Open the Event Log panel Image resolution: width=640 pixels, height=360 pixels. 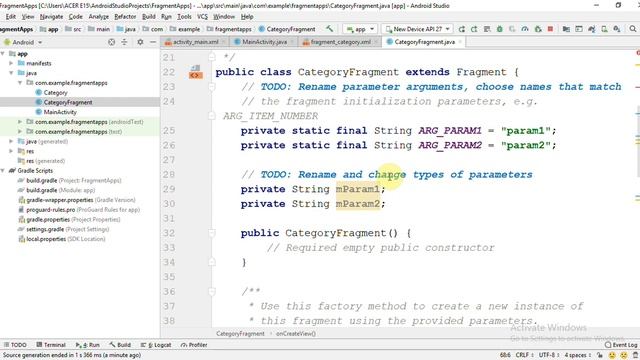click(x=621, y=345)
